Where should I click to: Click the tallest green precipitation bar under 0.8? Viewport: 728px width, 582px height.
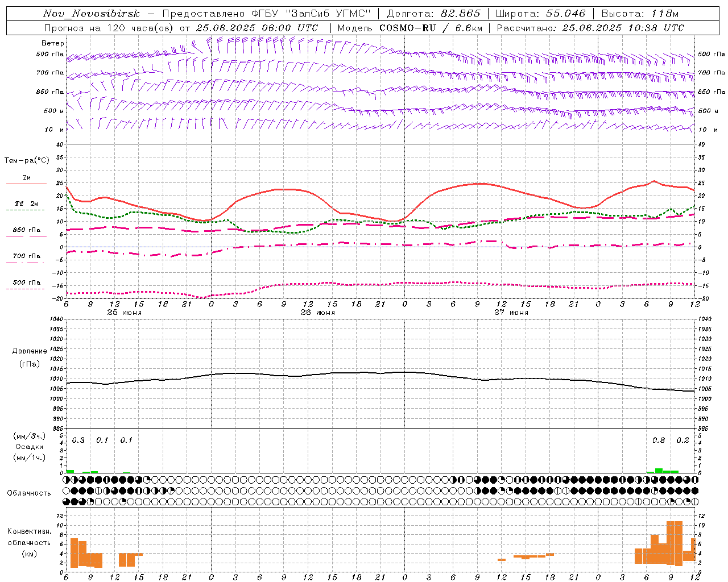coord(659,470)
